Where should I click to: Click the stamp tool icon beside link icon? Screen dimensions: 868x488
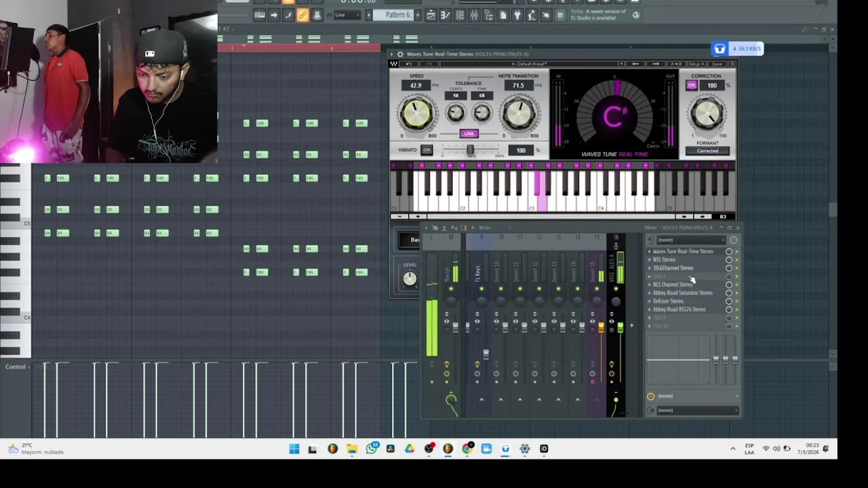[317, 15]
